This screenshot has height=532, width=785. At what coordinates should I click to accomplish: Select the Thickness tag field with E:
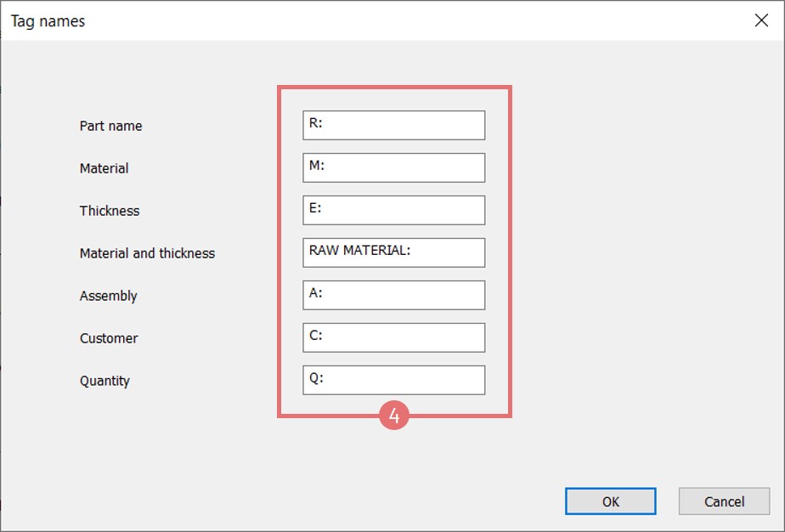(393, 210)
